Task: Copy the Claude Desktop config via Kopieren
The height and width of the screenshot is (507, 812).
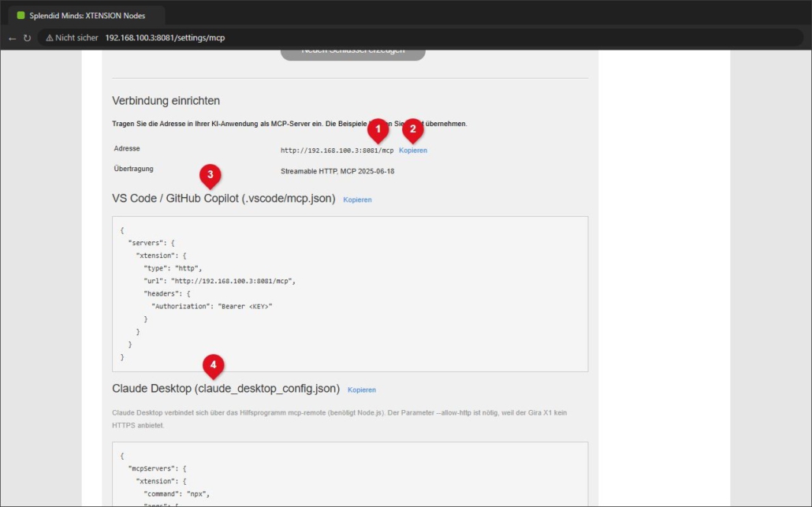Action: tap(362, 390)
